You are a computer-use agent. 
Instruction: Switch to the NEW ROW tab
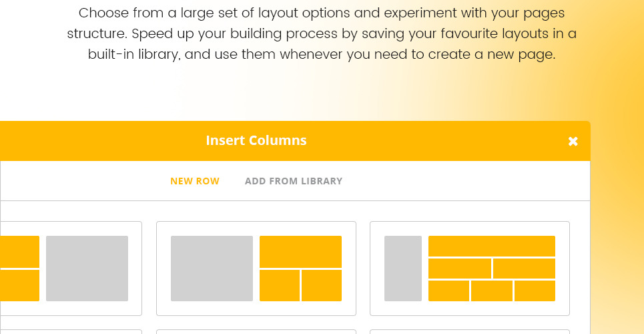(195, 181)
